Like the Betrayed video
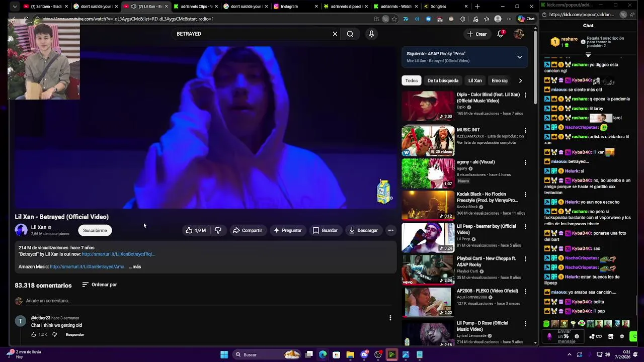The height and width of the screenshot is (362, 644). 196,230
